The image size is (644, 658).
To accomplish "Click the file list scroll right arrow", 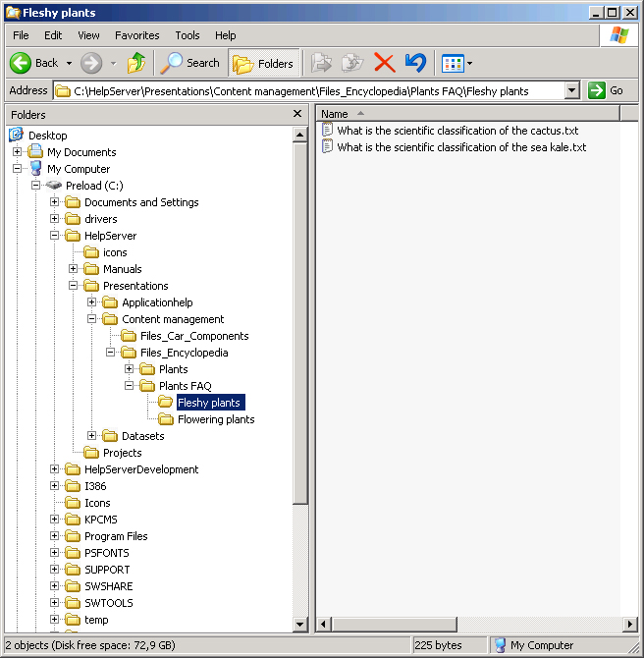I will click(x=629, y=624).
